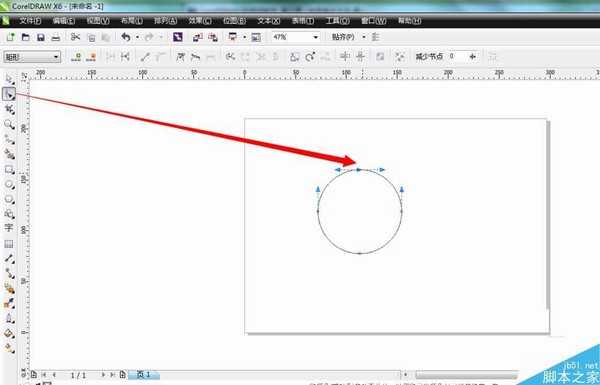Open the 效果(C) menu
This screenshot has height=385, width=600.
[200, 21]
